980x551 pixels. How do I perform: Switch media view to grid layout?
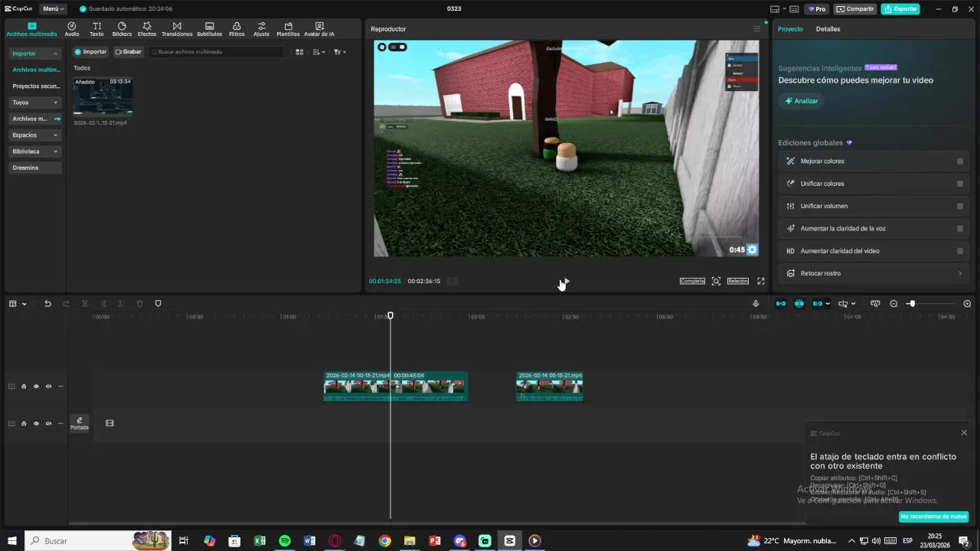click(299, 52)
